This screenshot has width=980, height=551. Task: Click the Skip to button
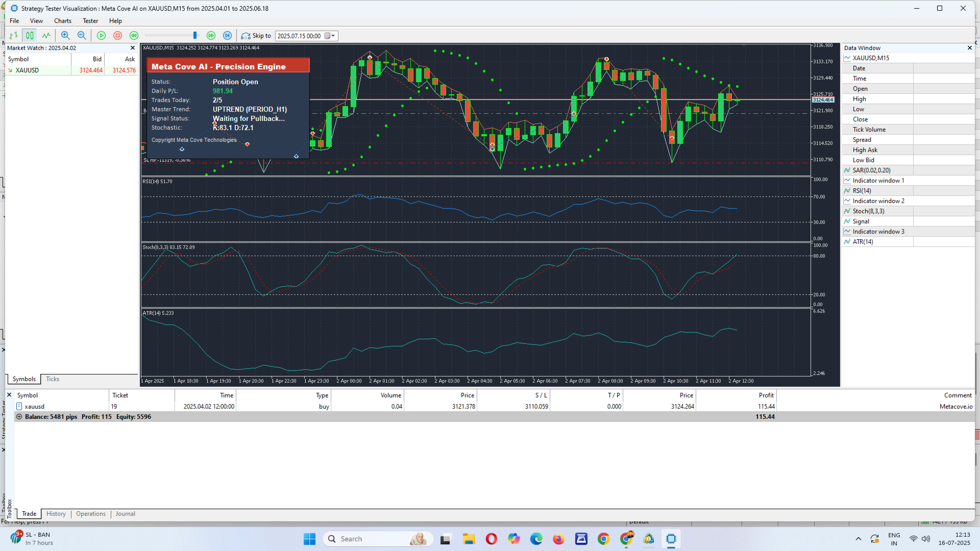[256, 36]
